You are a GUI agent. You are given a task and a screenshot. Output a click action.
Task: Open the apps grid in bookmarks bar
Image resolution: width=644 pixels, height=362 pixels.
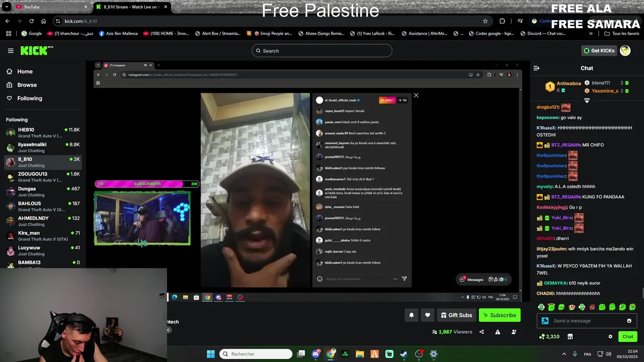click(9, 34)
